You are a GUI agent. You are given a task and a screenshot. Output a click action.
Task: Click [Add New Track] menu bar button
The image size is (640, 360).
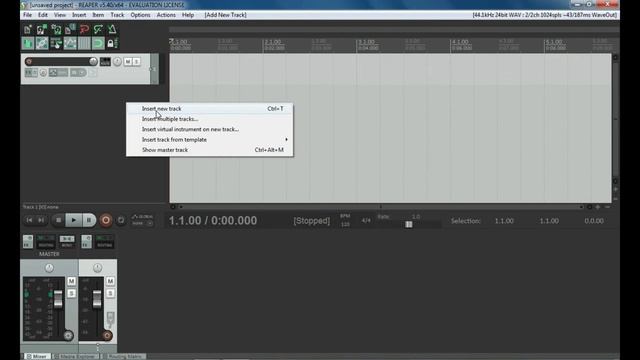225,15
